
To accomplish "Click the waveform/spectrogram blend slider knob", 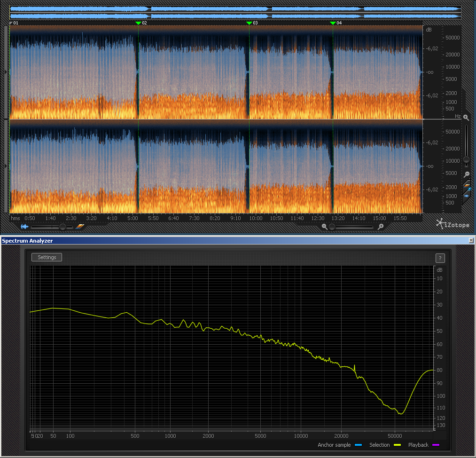I will coord(62,227).
